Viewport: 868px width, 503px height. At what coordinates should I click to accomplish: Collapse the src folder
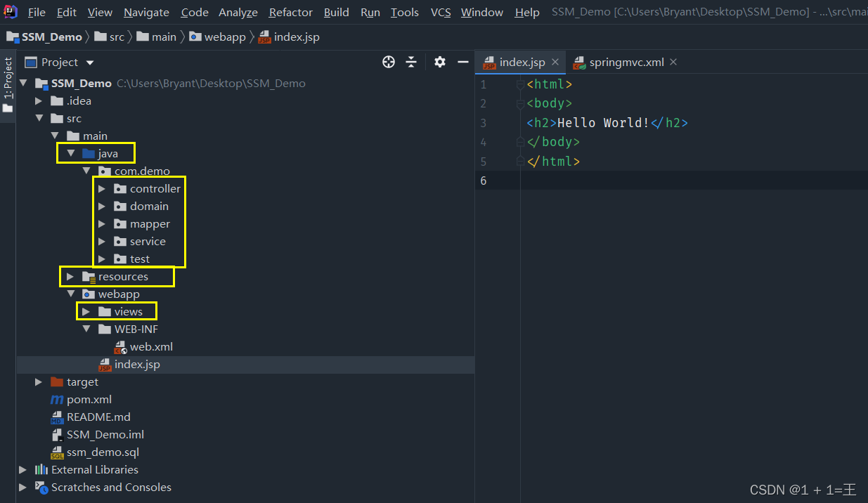point(39,119)
